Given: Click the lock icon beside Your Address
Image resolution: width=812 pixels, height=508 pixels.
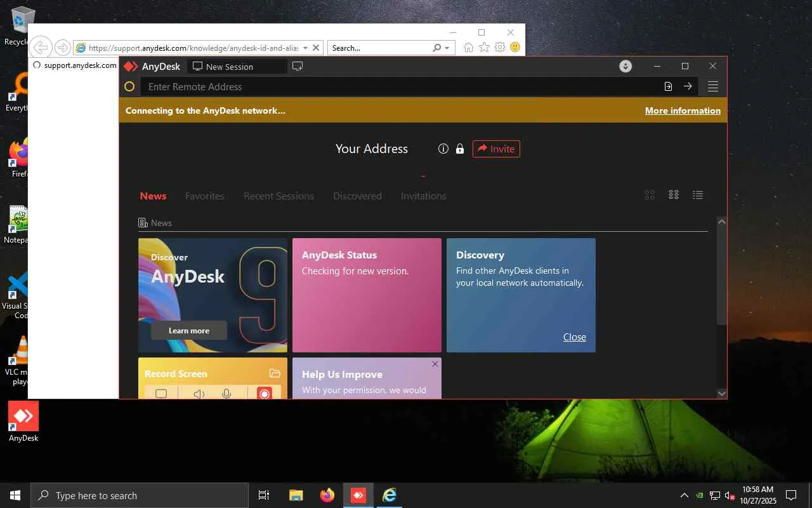Looking at the screenshot, I should point(460,149).
